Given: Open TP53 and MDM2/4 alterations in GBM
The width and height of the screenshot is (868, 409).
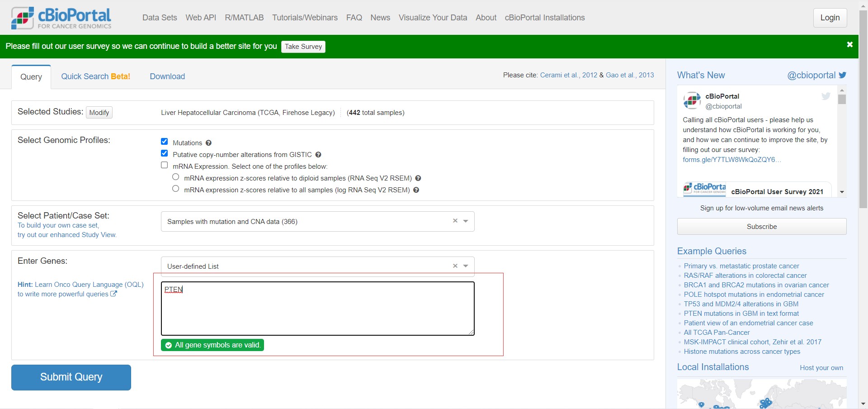Looking at the screenshot, I should point(741,304).
